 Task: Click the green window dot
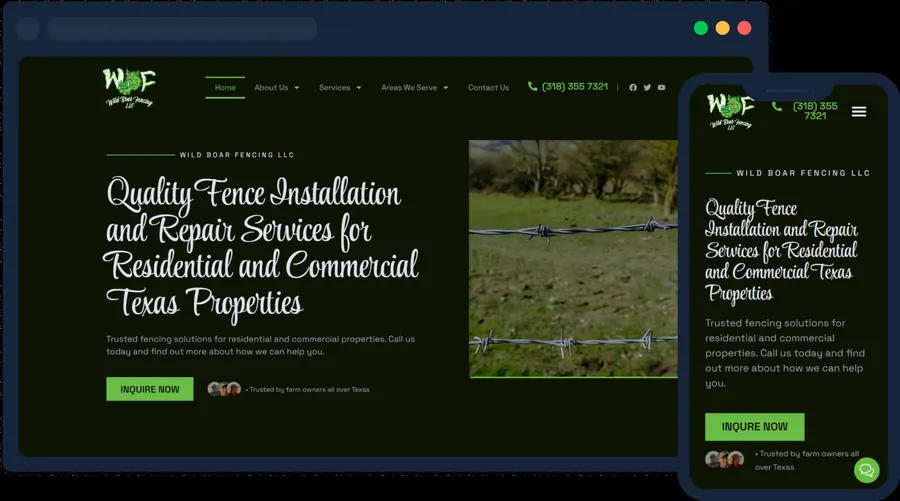pos(701,28)
